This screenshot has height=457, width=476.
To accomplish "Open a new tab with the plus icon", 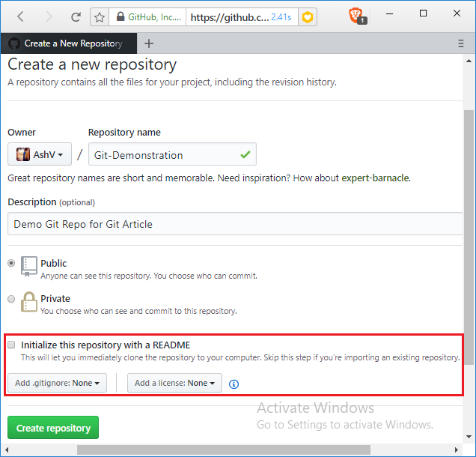I will (149, 43).
